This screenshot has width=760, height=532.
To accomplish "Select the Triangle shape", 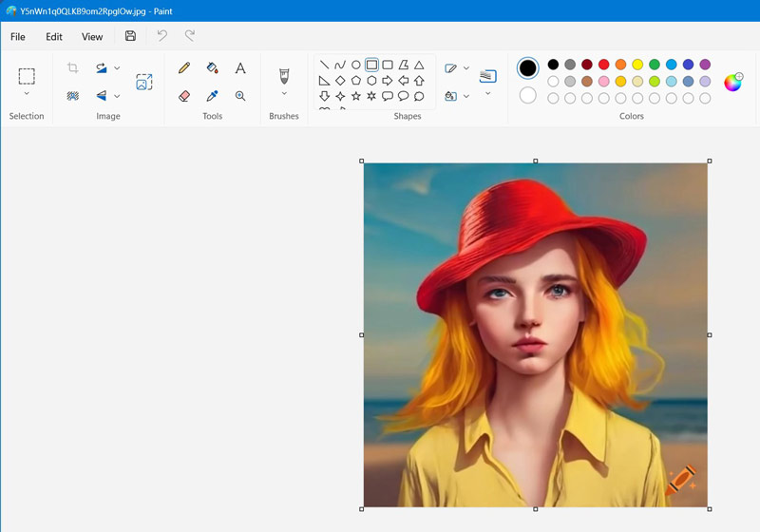I will tap(419, 65).
